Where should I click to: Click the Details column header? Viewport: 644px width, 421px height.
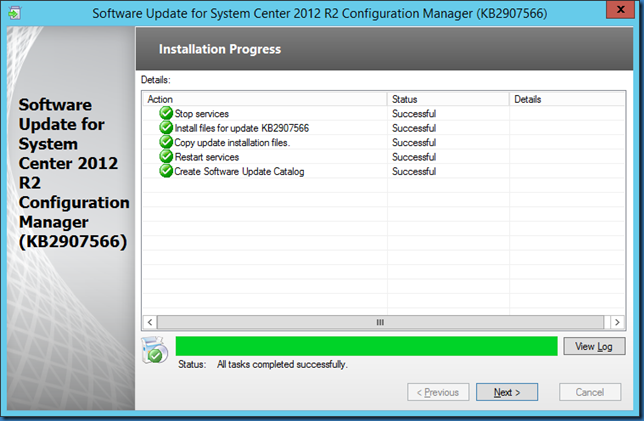(x=567, y=99)
